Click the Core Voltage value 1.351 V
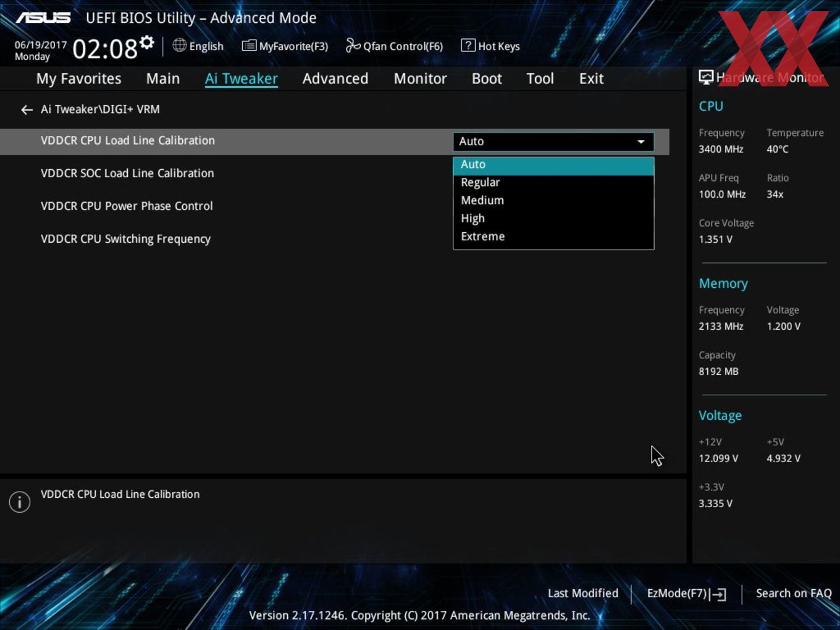 point(715,240)
